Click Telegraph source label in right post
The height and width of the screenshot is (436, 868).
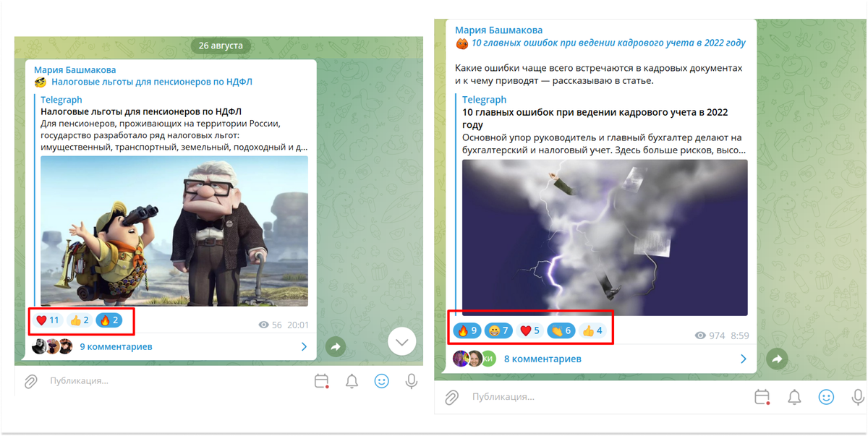(x=485, y=100)
